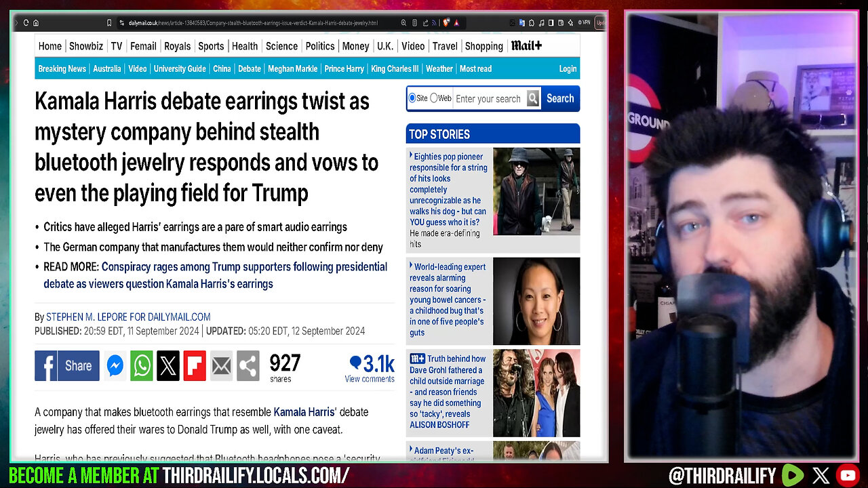Go to Weather in blue sub-nav
The width and height of the screenshot is (868, 488).
[x=439, y=68]
